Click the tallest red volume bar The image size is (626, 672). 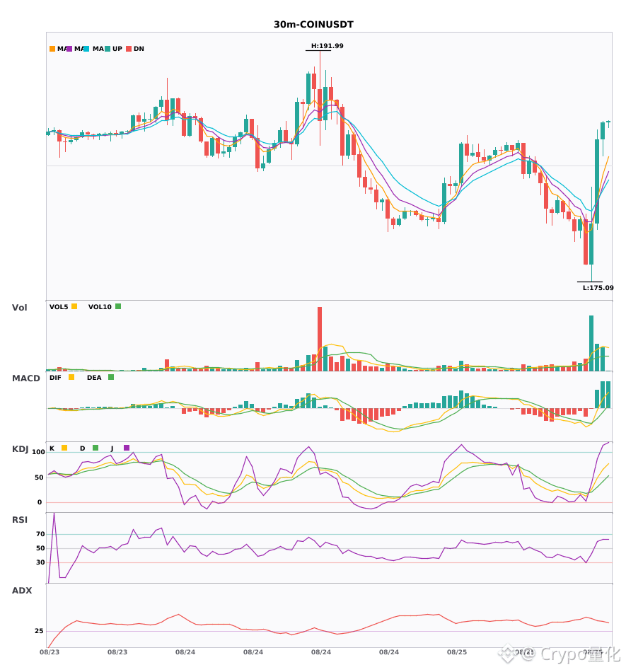coord(320,339)
